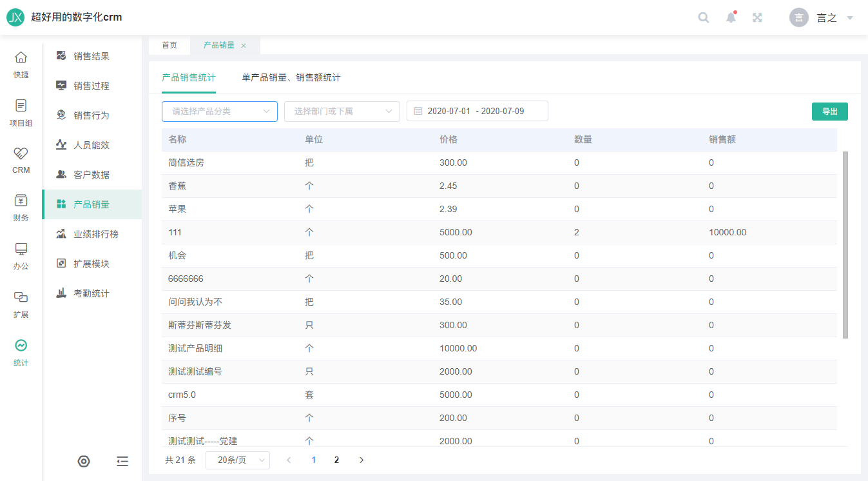Select 业绩排行榜 in the statistics menu
The width and height of the screenshot is (868, 481).
(x=95, y=234)
